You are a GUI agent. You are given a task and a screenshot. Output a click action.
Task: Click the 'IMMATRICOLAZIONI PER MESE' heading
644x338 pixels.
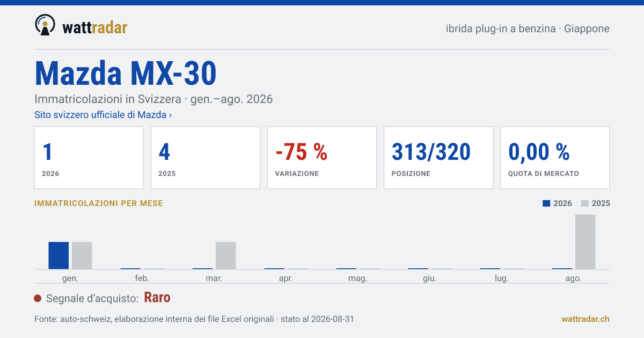[99, 203]
